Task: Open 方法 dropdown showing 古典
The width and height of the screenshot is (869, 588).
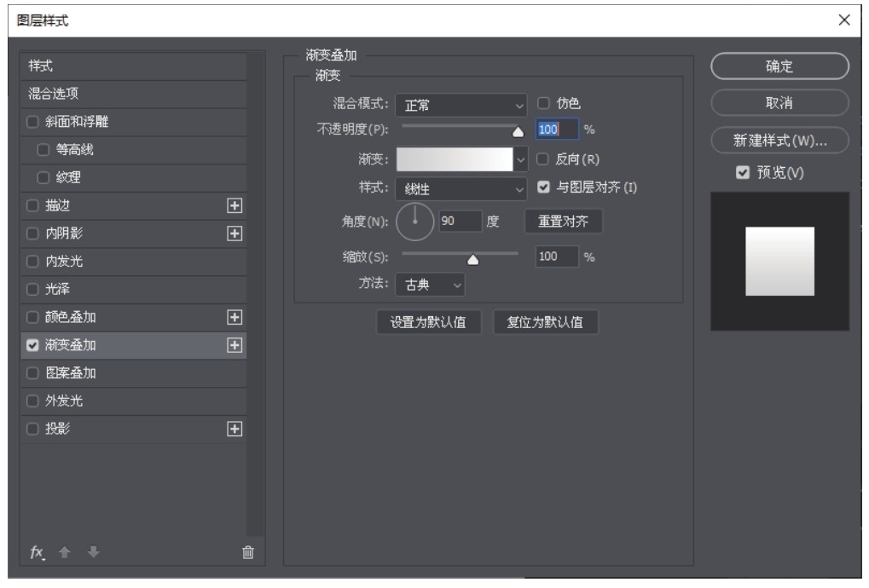Action: (430, 285)
